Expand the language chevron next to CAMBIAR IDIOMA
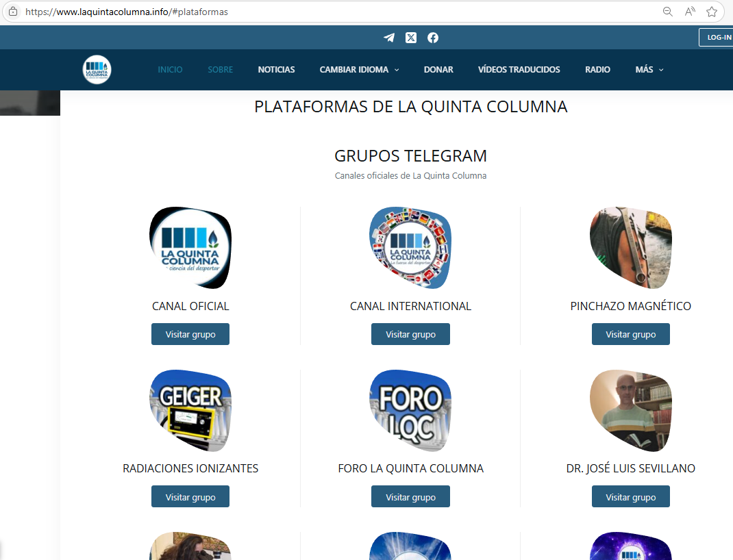 pyautogui.click(x=396, y=69)
